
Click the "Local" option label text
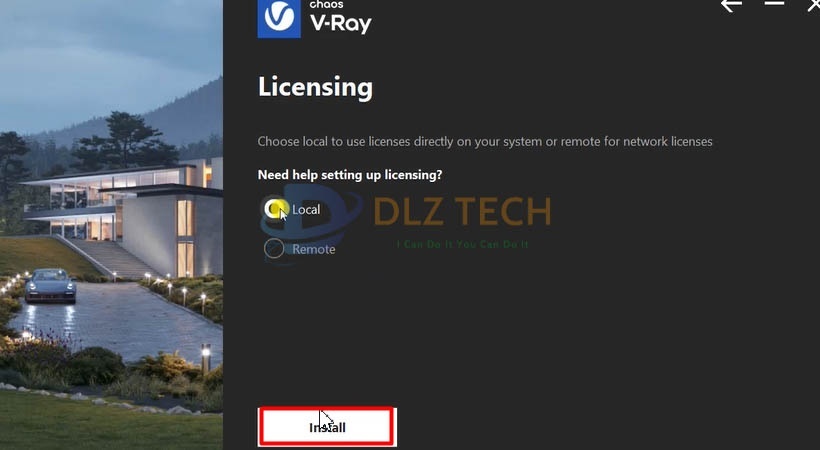(306, 209)
